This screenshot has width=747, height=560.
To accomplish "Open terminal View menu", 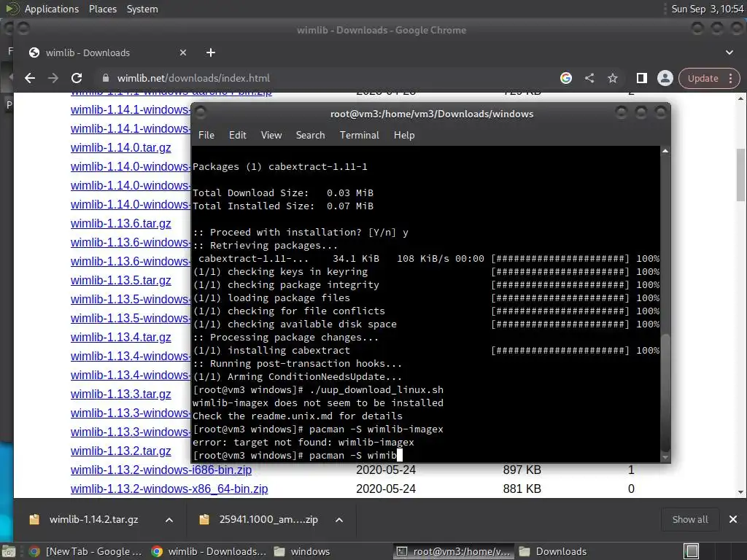I will point(271,135).
